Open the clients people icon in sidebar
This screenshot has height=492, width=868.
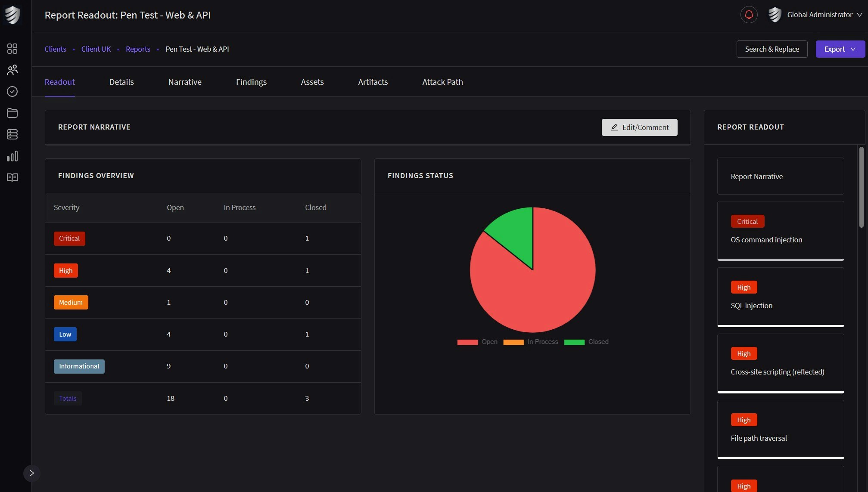tap(12, 70)
